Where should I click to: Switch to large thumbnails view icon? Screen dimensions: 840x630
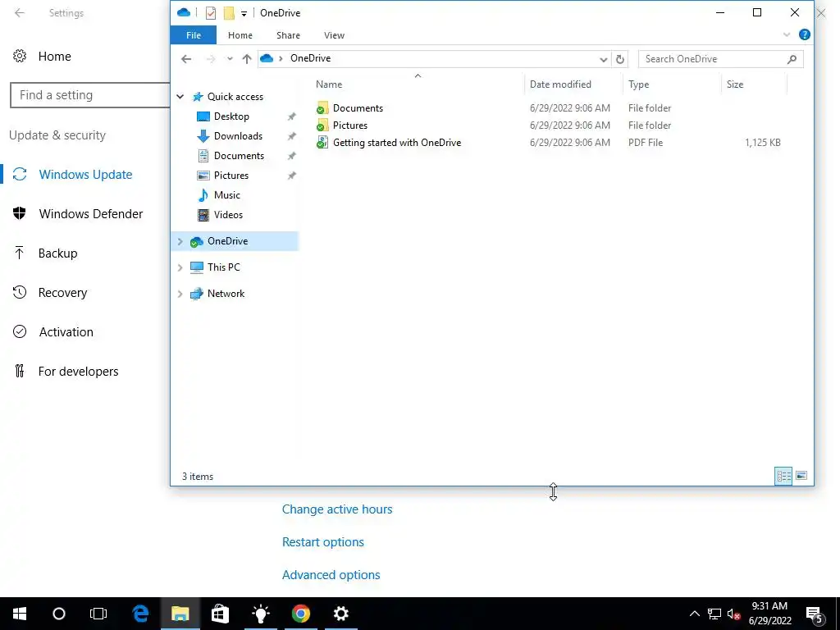tap(801, 476)
